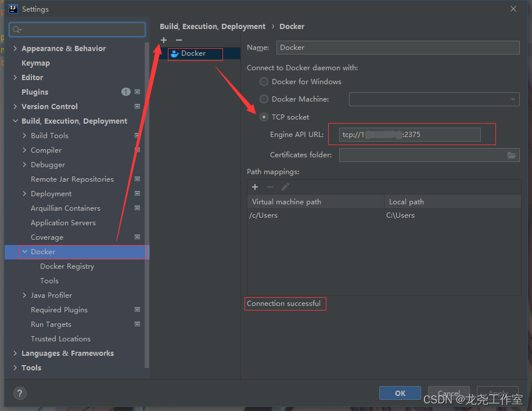The width and height of the screenshot is (532, 411).
Task: Expand the Java Profiler node
Action: coord(24,295)
